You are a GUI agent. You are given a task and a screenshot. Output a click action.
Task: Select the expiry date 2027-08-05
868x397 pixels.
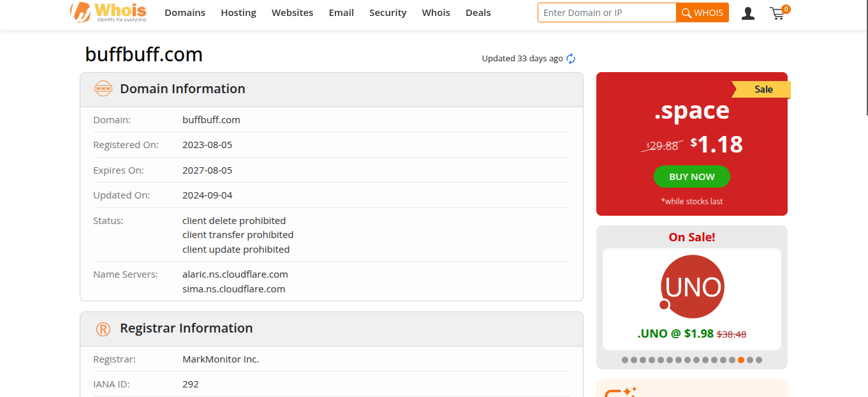pyautogui.click(x=207, y=170)
